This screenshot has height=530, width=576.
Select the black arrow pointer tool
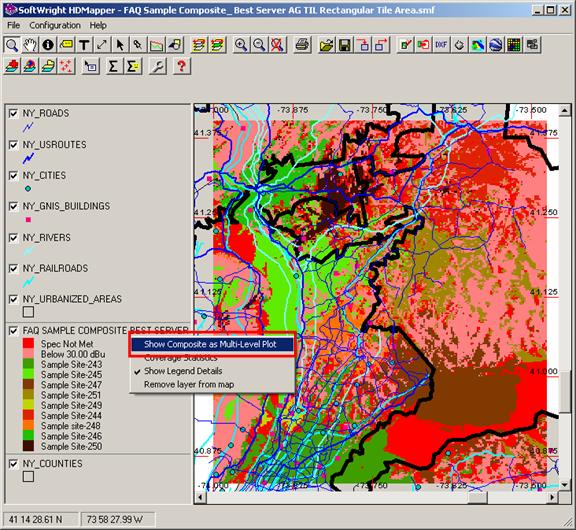[x=120, y=45]
